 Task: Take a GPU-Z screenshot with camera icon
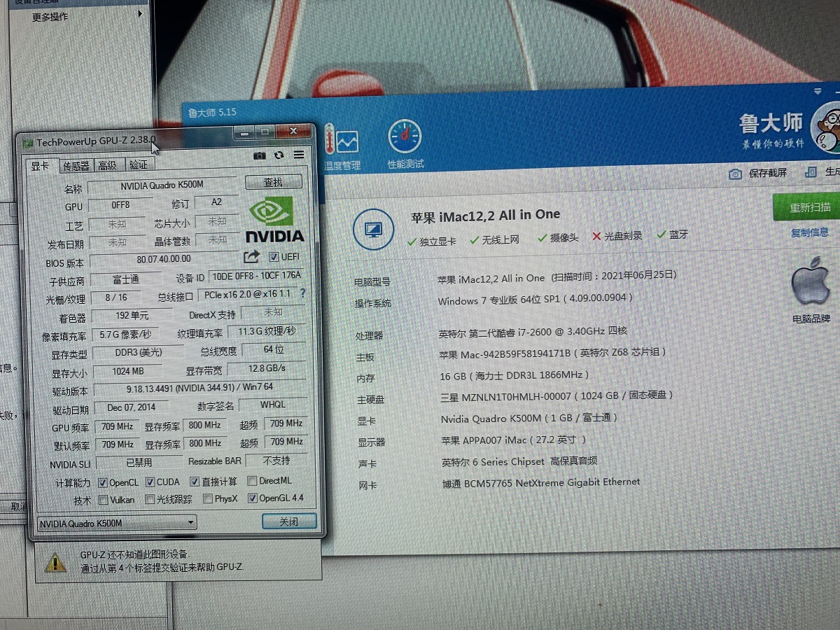[x=260, y=155]
